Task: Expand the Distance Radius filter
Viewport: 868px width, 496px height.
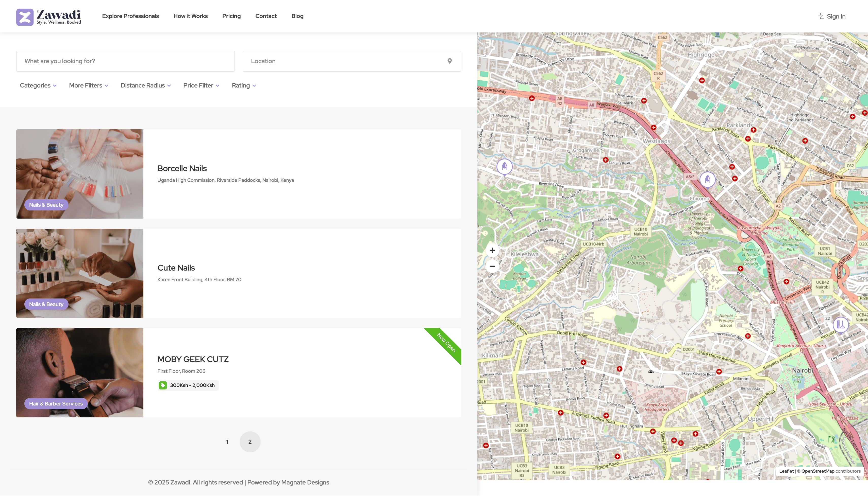Action: tap(146, 85)
